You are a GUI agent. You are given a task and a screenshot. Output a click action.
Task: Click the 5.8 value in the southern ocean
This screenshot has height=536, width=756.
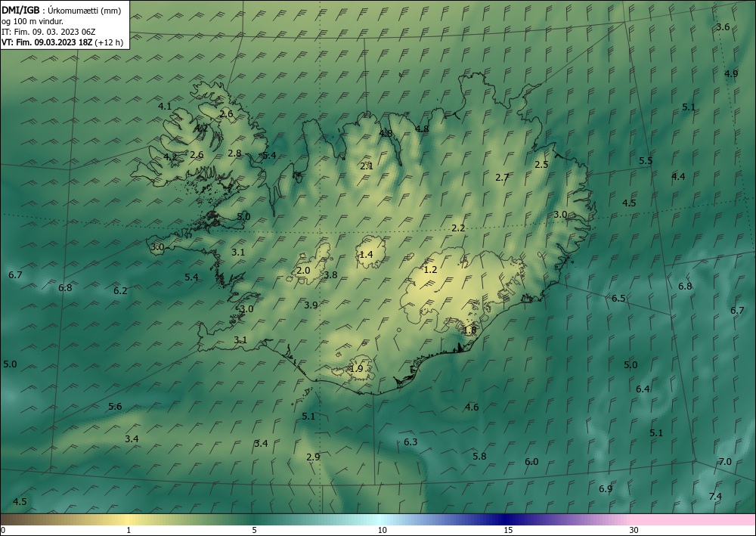(479, 457)
